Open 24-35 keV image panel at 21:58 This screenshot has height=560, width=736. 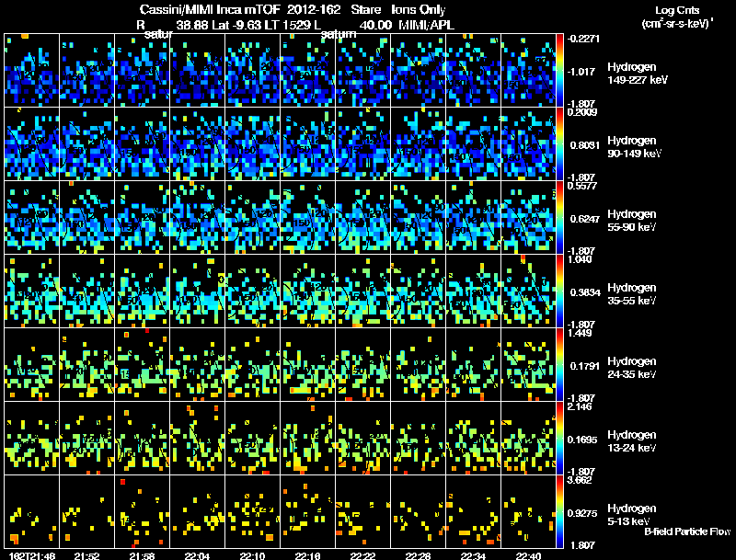click(x=143, y=364)
